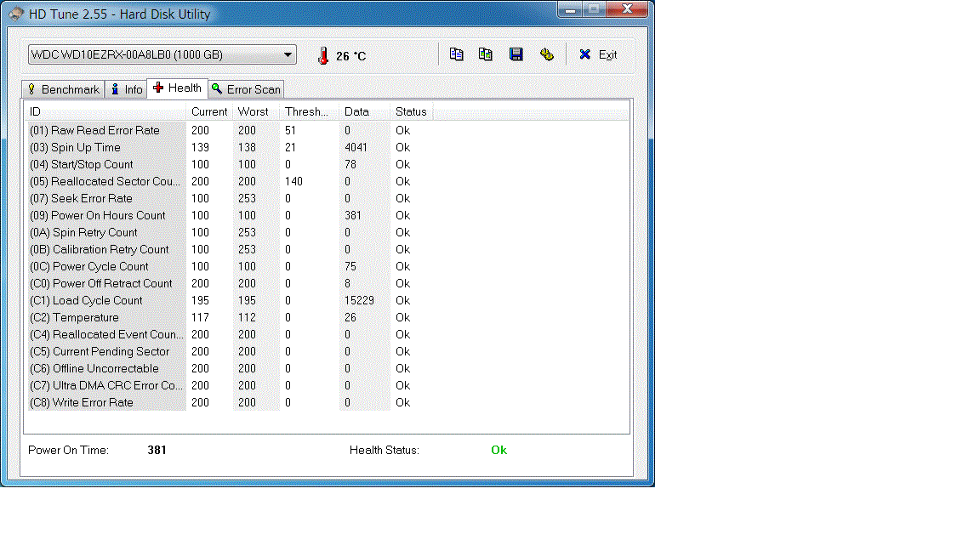Click the Current value 139
This screenshot has height=551, width=980.
200,147
